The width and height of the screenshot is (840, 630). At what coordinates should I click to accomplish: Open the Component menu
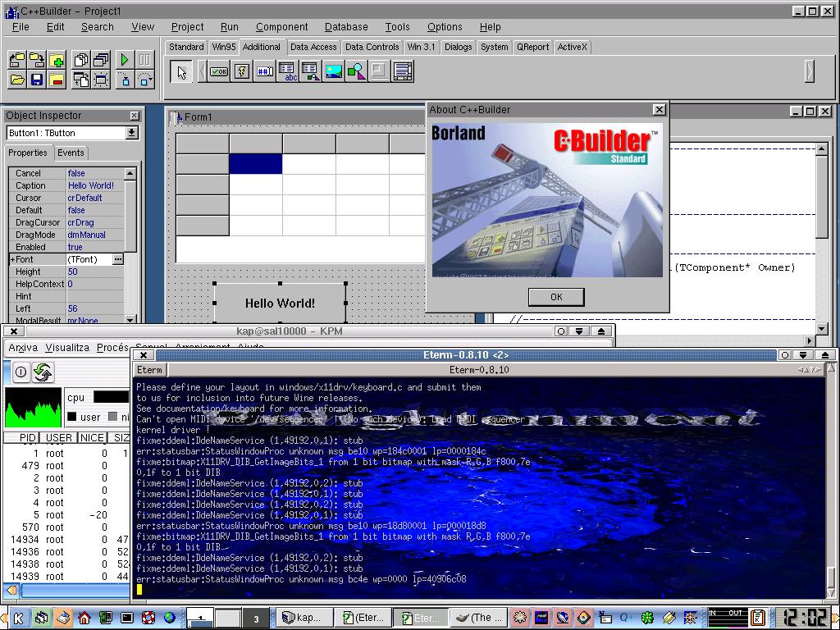click(x=282, y=27)
